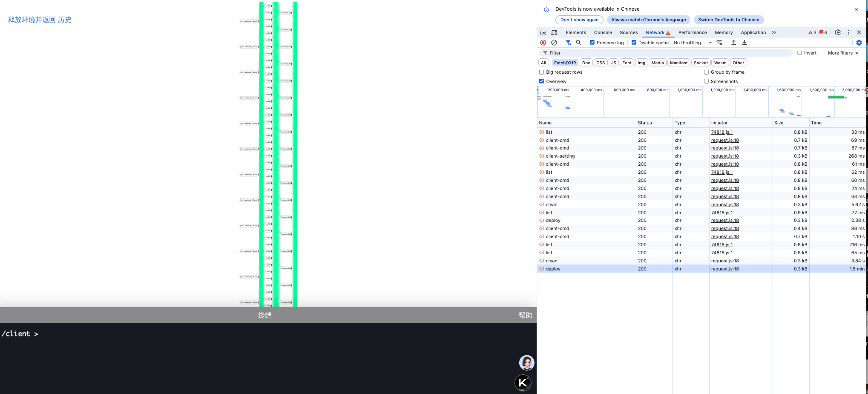This screenshot has width=868, height=394.
Task: Disable the Preserve log checkbox
Action: [x=592, y=43]
